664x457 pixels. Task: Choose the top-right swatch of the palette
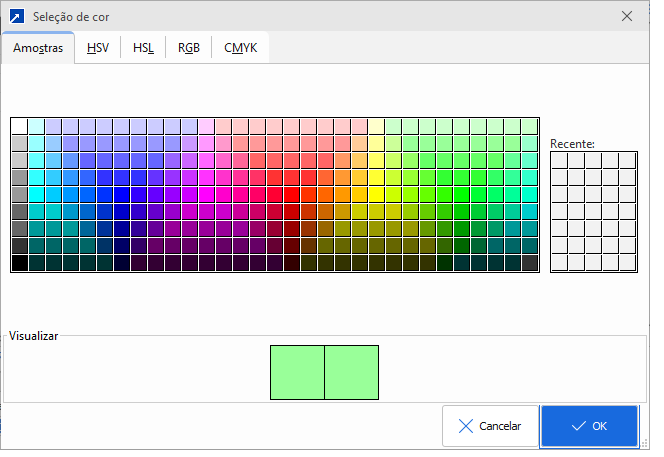(530, 126)
